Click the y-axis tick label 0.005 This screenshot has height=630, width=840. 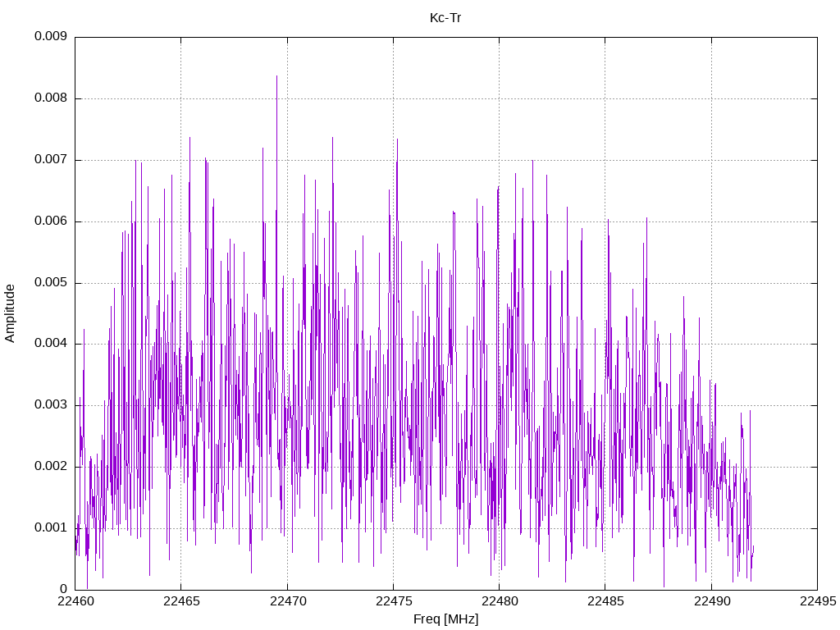(51, 282)
